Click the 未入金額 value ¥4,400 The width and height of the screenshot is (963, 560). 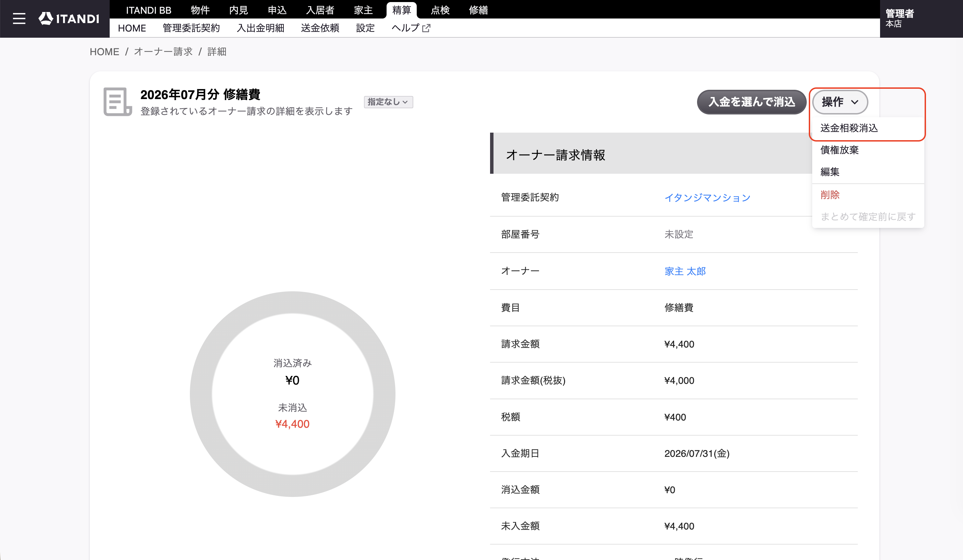[x=679, y=526]
